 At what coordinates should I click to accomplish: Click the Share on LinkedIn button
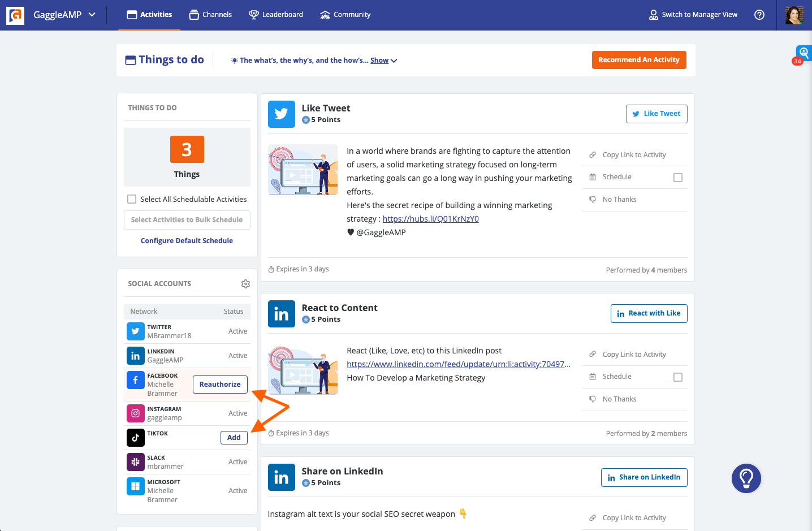(644, 477)
